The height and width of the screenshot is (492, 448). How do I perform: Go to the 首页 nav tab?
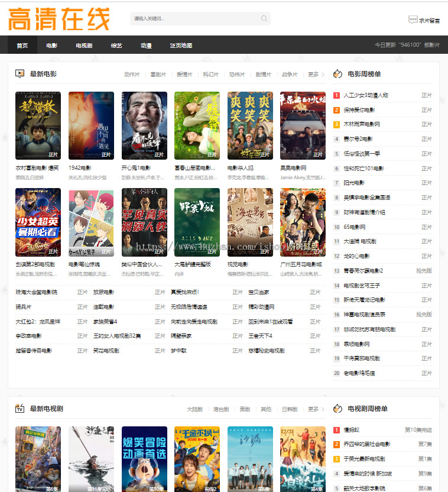click(22, 46)
